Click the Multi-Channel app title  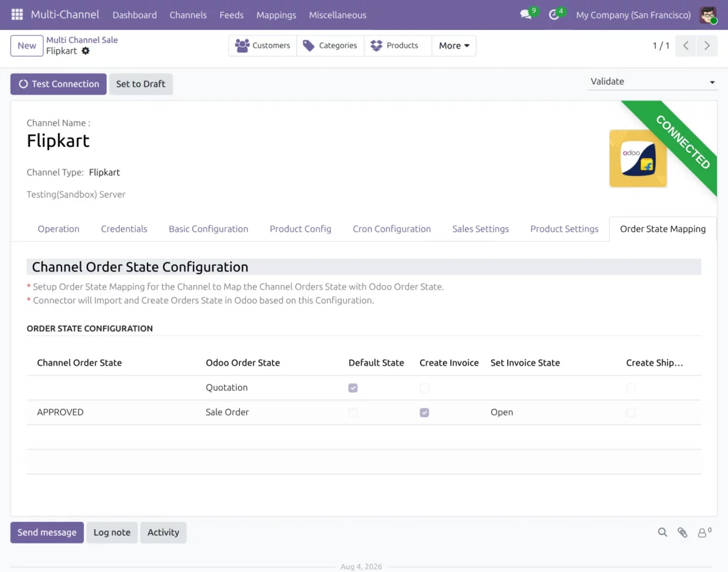pos(65,15)
